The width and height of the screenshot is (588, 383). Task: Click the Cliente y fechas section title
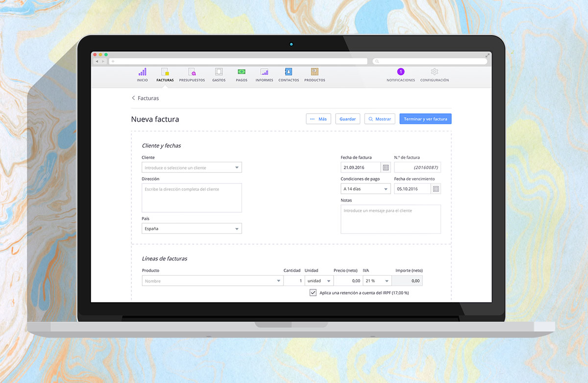pyautogui.click(x=162, y=146)
